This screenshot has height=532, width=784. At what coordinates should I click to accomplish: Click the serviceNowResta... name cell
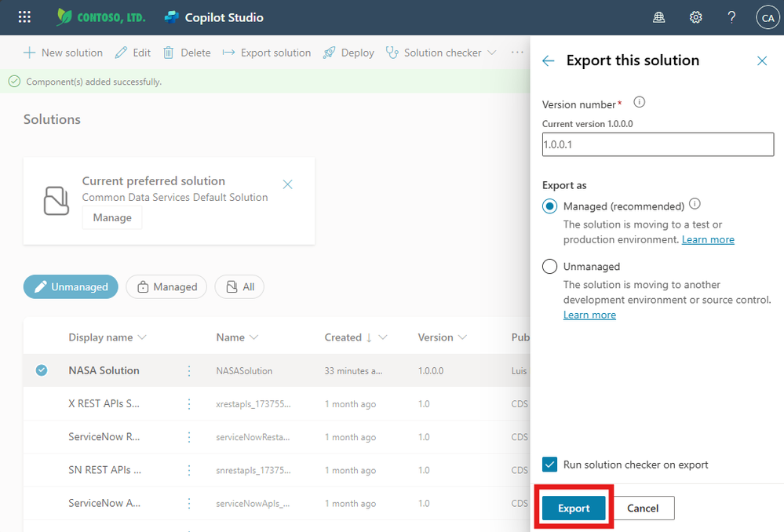(253, 437)
